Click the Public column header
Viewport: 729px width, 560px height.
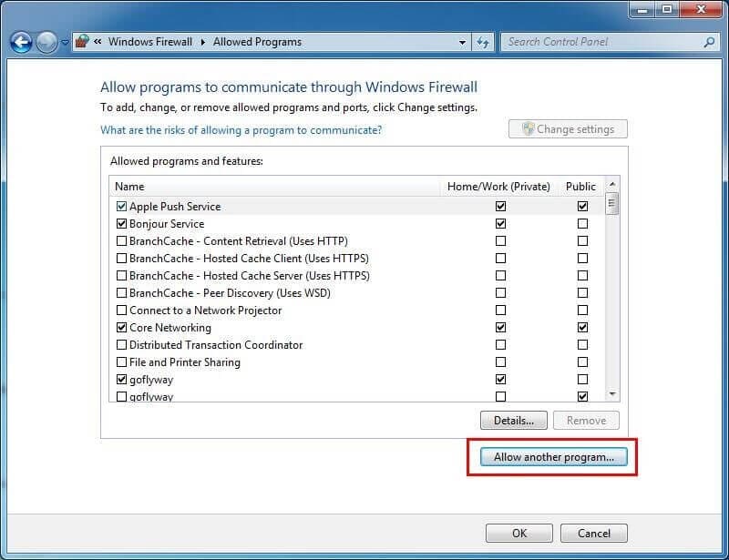[x=580, y=187]
